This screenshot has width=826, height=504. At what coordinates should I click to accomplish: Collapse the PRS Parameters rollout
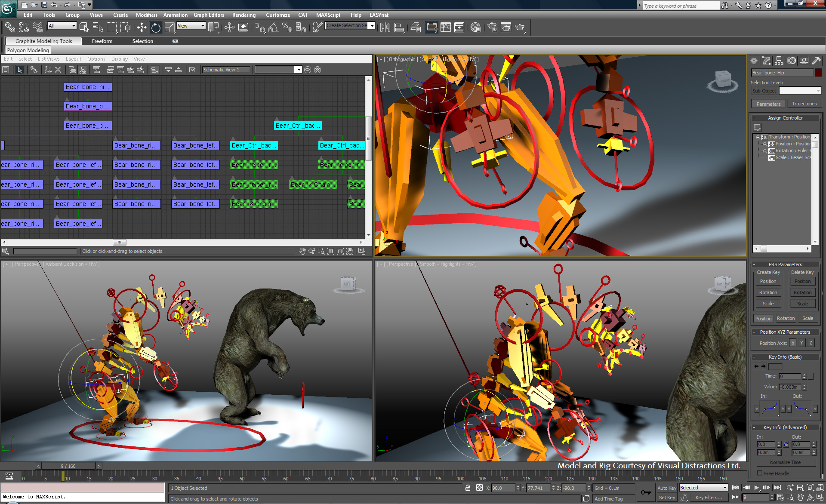785,264
